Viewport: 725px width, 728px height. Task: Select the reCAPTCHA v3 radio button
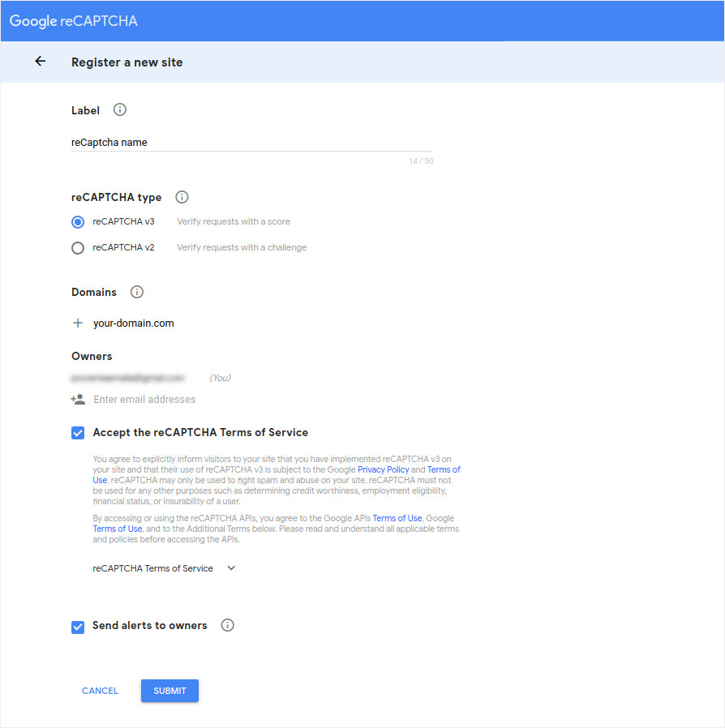(77, 221)
